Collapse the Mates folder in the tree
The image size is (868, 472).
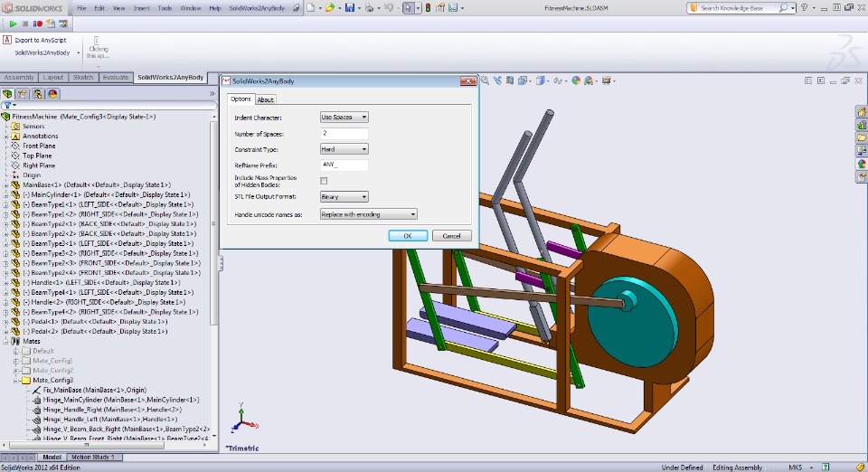click(5, 342)
